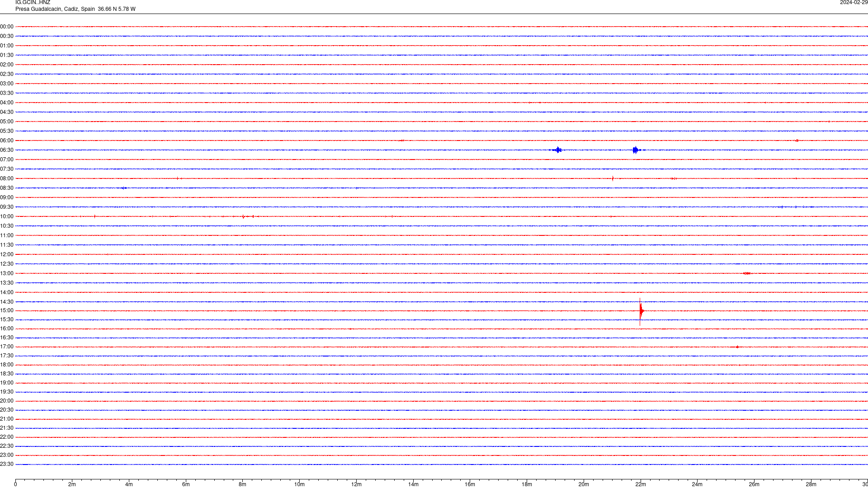Select the 06:00 time row label
The image size is (868, 488).
pyautogui.click(x=7, y=141)
